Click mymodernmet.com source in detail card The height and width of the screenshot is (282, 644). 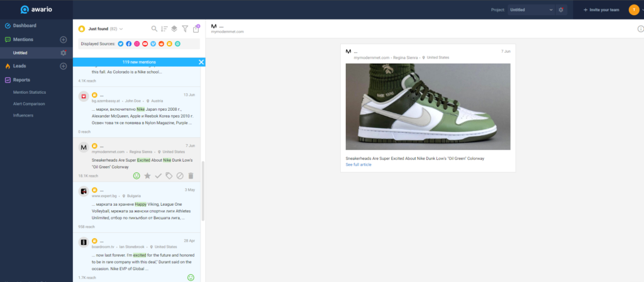(371, 57)
